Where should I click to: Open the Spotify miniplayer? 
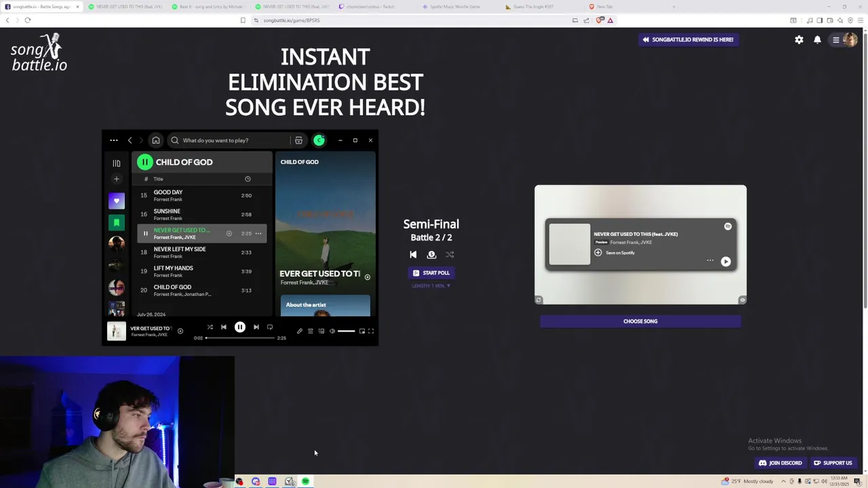[362, 331]
